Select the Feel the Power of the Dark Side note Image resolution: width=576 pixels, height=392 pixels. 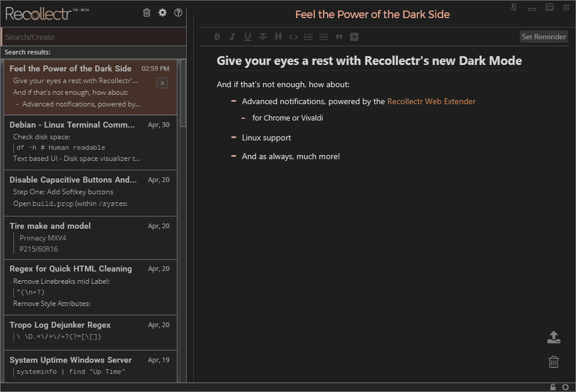pos(90,87)
